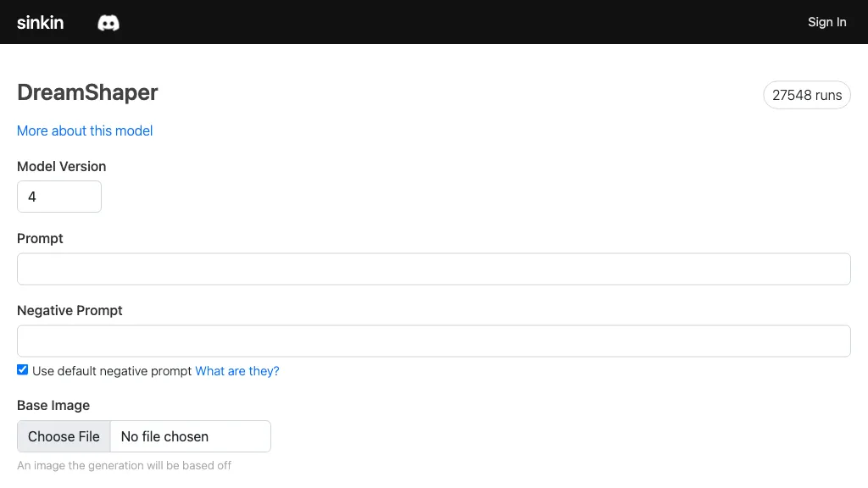Viewport: 868px width, 488px height.
Task: Toggle the default negative prompt checkbox
Action: (23, 370)
